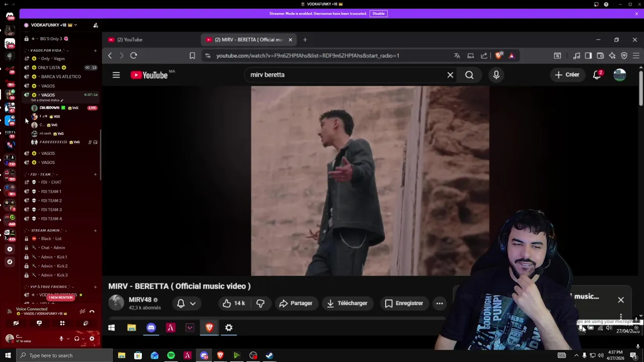
Task: Add a server in Discord
Action: tap(10, 249)
